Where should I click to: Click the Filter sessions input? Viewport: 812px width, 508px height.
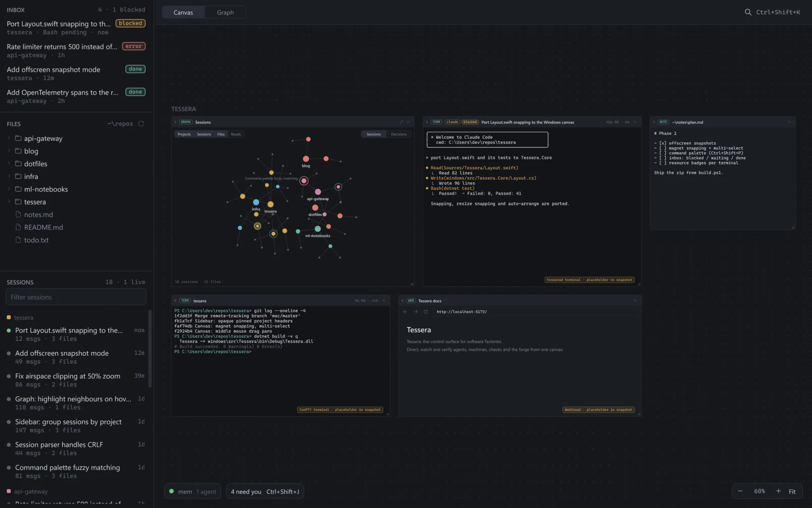pos(76,297)
